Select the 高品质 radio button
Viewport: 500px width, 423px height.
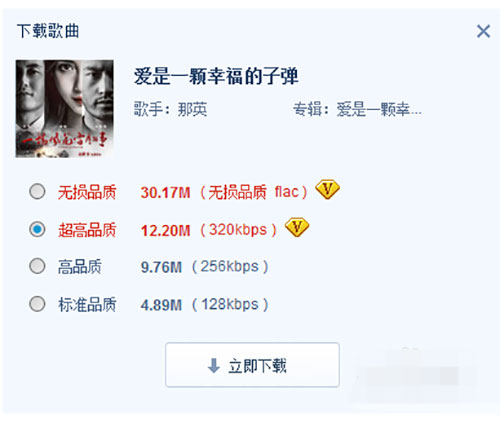37,266
